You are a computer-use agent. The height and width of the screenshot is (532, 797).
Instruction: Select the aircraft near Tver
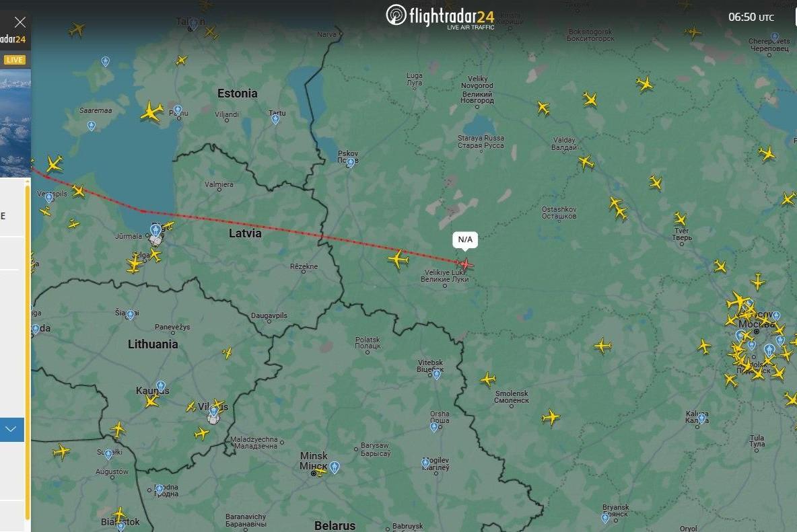680,219
